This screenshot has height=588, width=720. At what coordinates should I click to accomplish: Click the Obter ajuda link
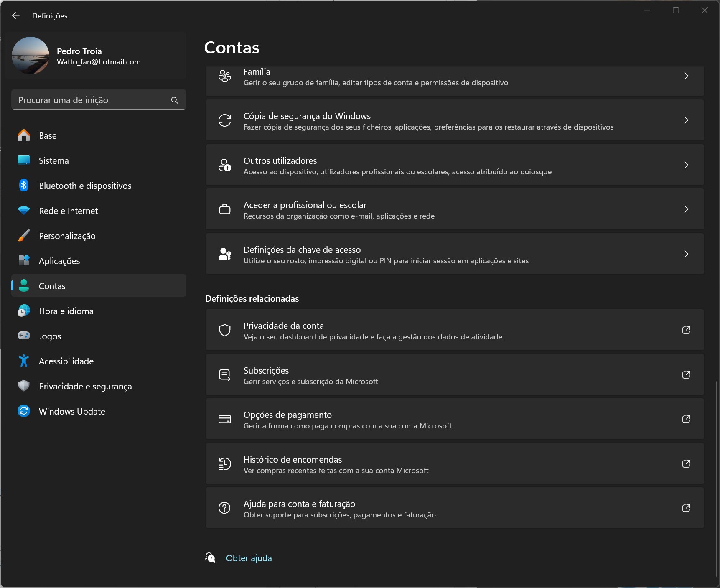click(249, 558)
